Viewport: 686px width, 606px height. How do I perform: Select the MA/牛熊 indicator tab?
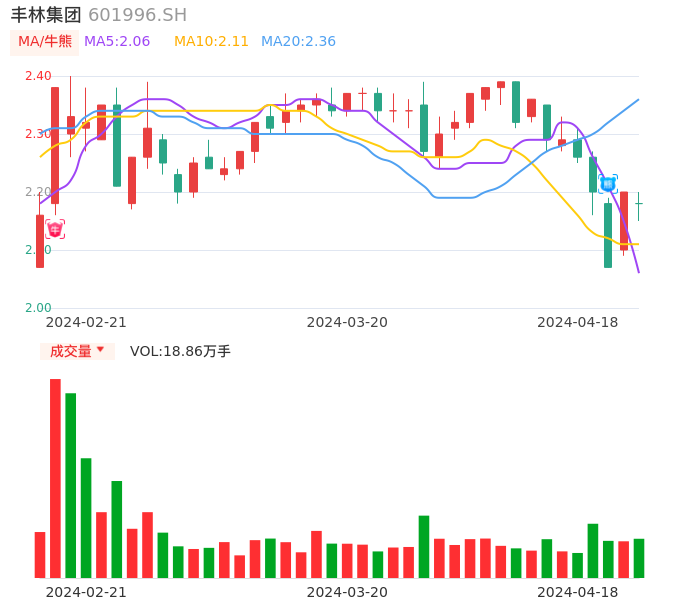tap(44, 42)
